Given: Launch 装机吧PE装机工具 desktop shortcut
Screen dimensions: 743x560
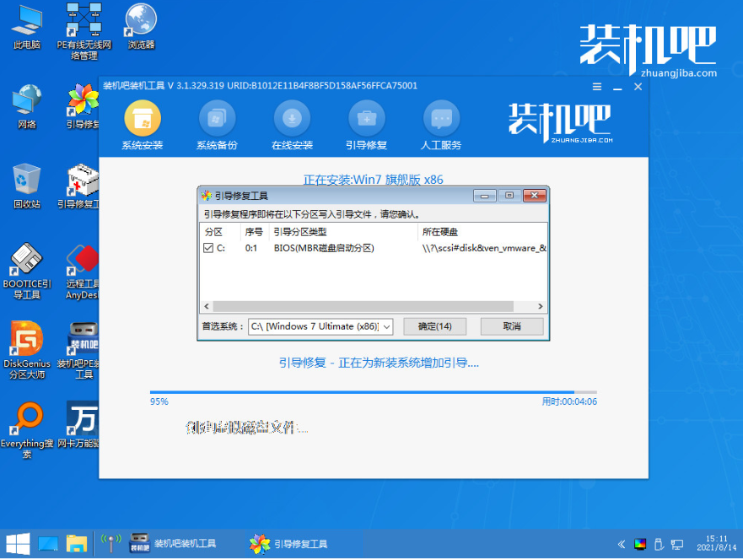Looking at the screenshot, I should pyautogui.click(x=78, y=351).
